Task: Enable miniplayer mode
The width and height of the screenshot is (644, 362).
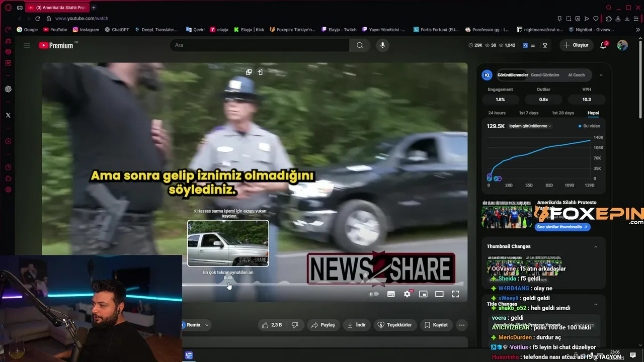Action: tap(423, 294)
